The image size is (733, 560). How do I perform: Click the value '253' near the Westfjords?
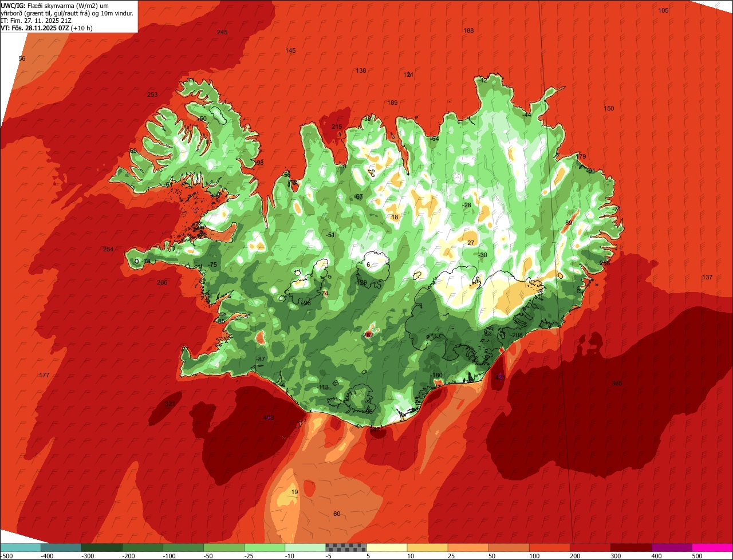152,94
